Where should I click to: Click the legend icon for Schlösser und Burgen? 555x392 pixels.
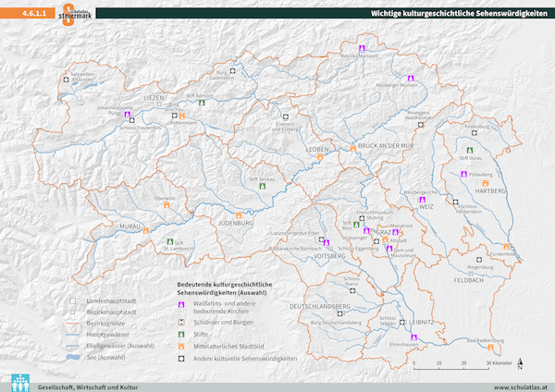pos(181,323)
